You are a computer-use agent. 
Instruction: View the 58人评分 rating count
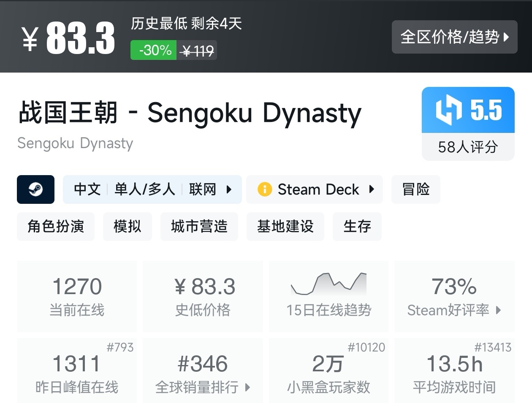468,147
